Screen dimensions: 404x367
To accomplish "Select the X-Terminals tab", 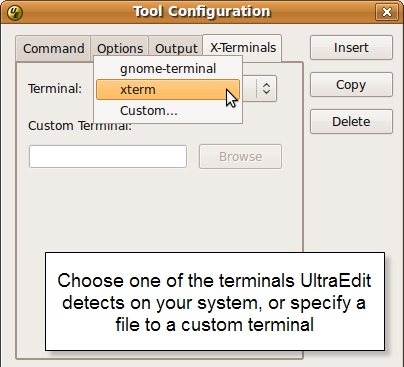I will coord(243,48).
